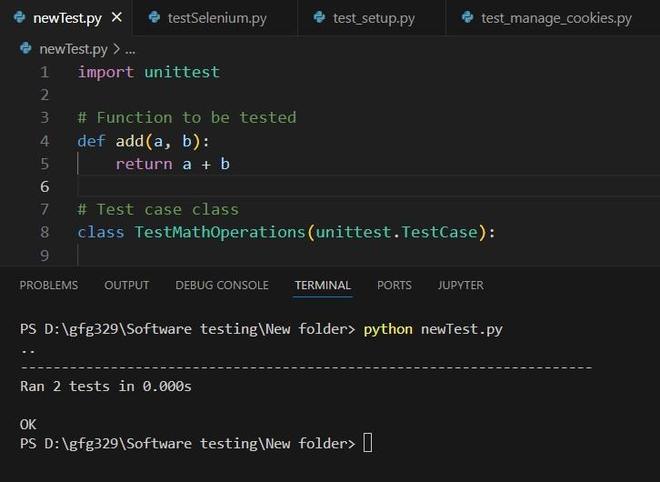Click the 'OK' result in terminal

coord(28,424)
